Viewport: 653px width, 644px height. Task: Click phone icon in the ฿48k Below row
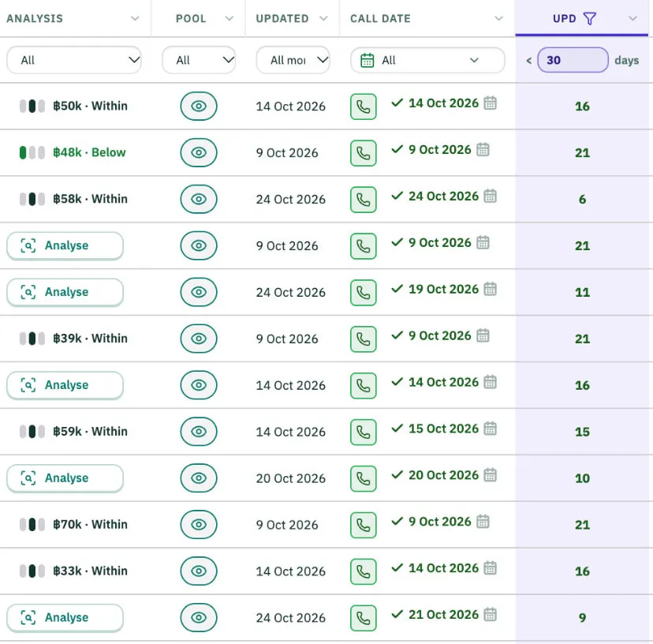click(363, 153)
